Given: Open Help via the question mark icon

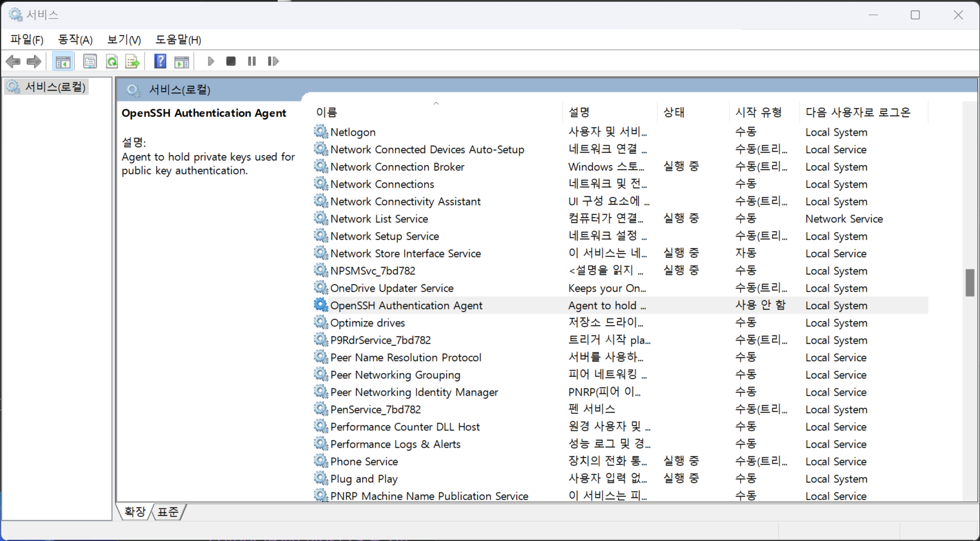Looking at the screenshot, I should (x=160, y=61).
